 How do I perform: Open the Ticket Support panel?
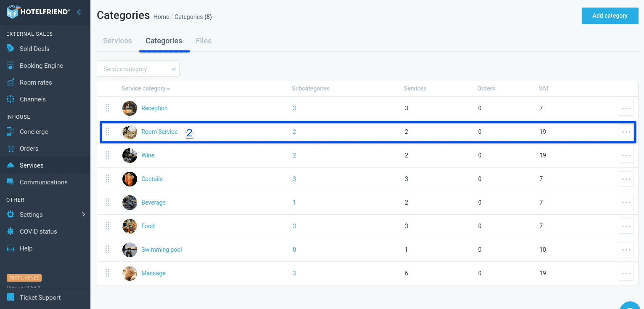[40, 297]
